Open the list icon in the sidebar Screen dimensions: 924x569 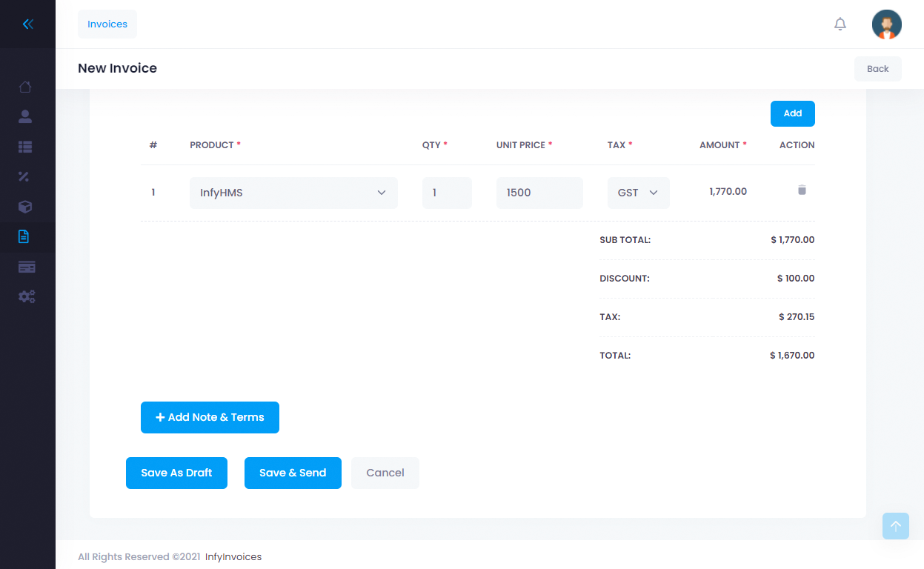(x=25, y=147)
